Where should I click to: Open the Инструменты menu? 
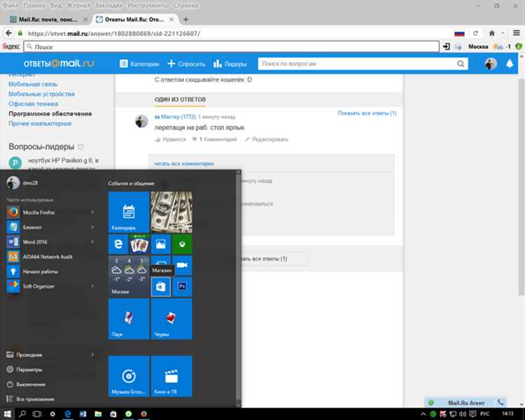click(x=148, y=6)
